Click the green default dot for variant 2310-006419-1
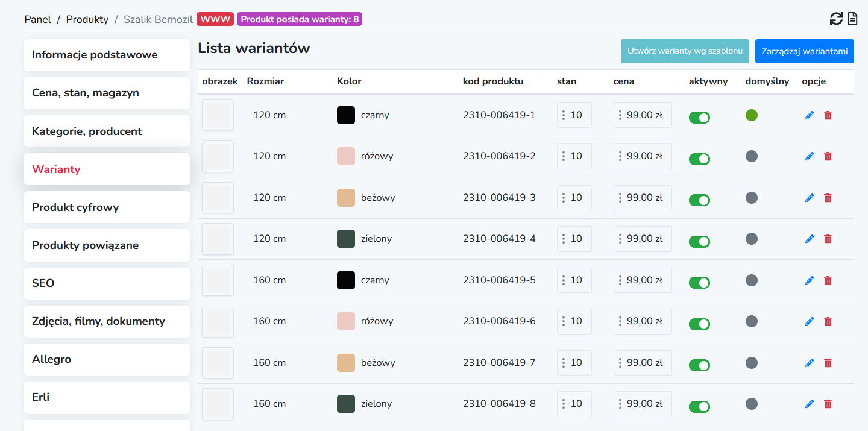868x431 pixels. click(x=752, y=115)
